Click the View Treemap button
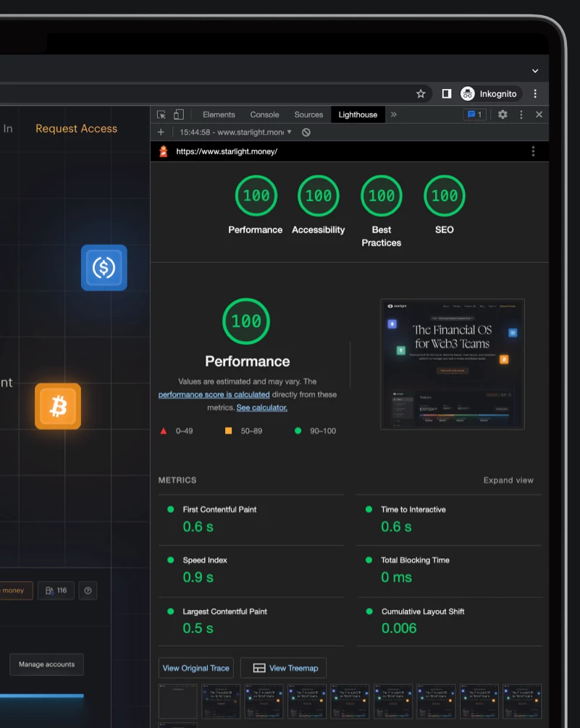 click(x=283, y=668)
